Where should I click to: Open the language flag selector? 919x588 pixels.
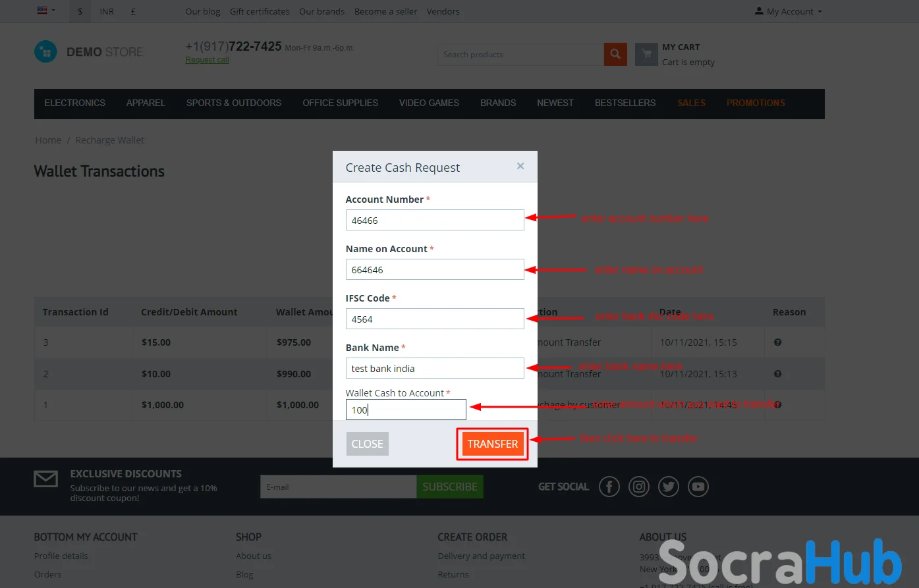click(46, 11)
